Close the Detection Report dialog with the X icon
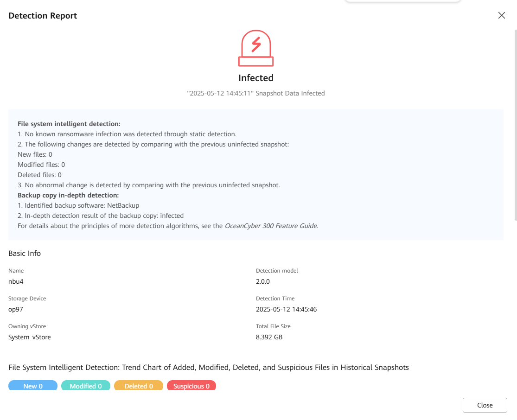The width and height of the screenshot is (517, 420). (x=501, y=16)
